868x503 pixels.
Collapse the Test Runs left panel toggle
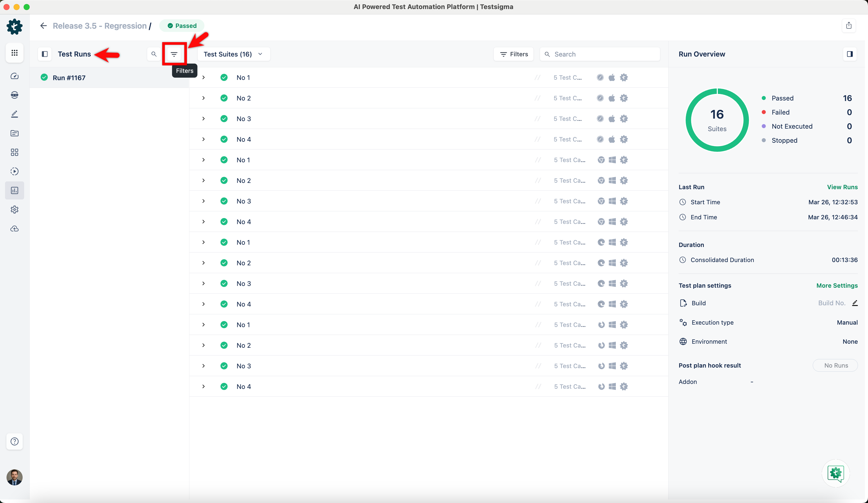click(45, 54)
